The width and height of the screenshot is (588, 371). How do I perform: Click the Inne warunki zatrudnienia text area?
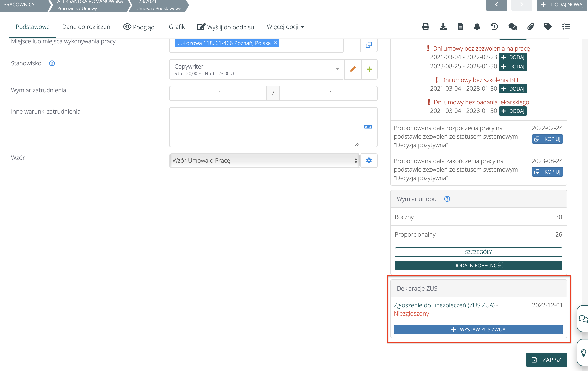coord(264,127)
